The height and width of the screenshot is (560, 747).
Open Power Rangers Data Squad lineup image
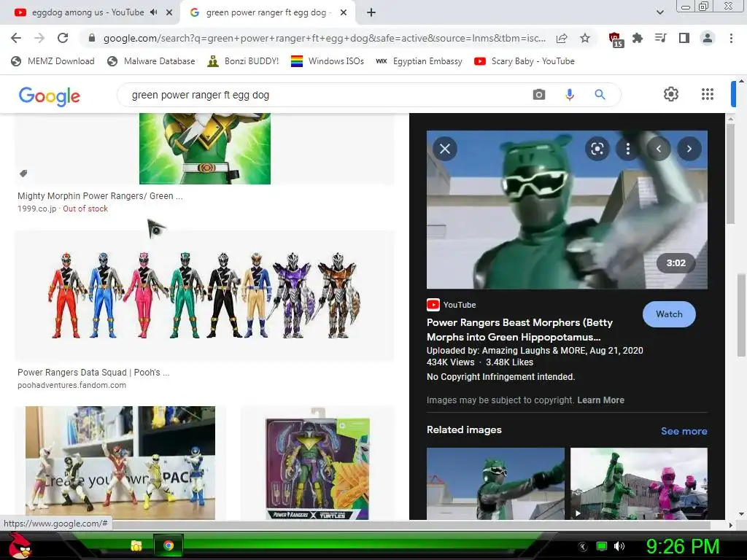click(204, 296)
